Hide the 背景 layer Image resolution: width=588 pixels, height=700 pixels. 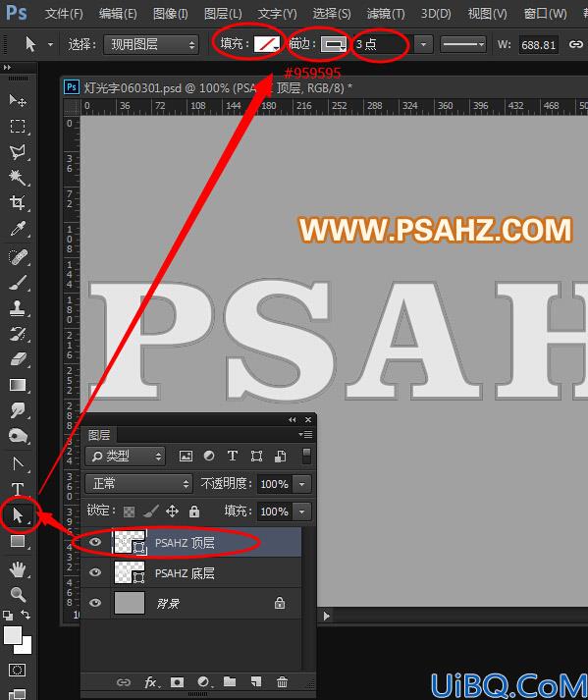pos(95,603)
